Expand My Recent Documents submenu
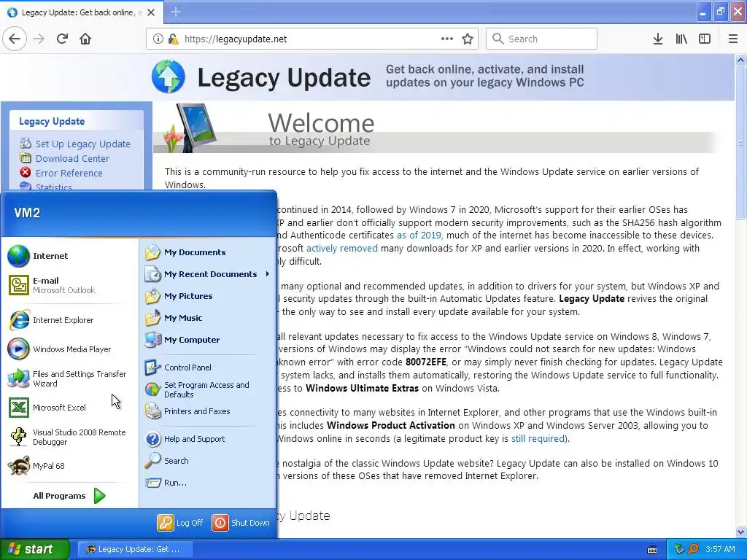 [x=207, y=274]
